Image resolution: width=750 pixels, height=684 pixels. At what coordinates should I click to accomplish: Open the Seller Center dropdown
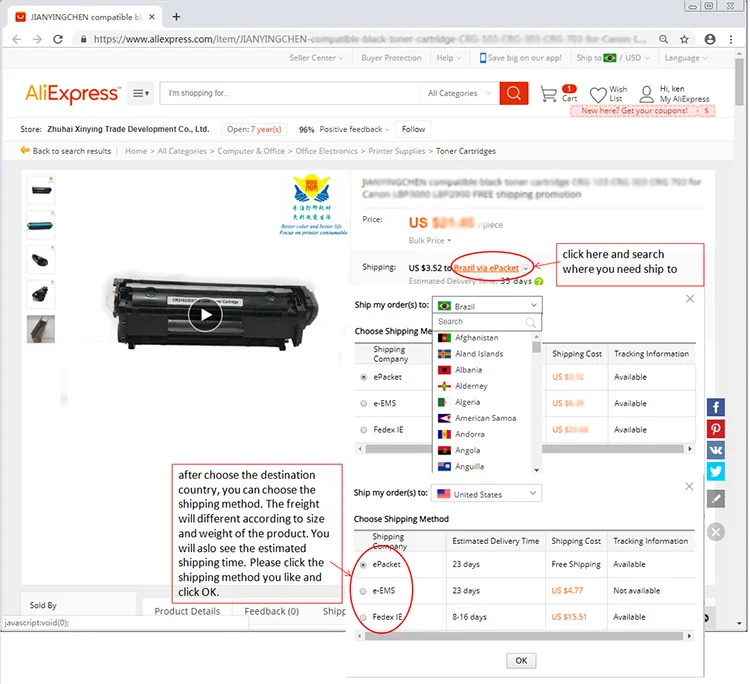point(316,58)
